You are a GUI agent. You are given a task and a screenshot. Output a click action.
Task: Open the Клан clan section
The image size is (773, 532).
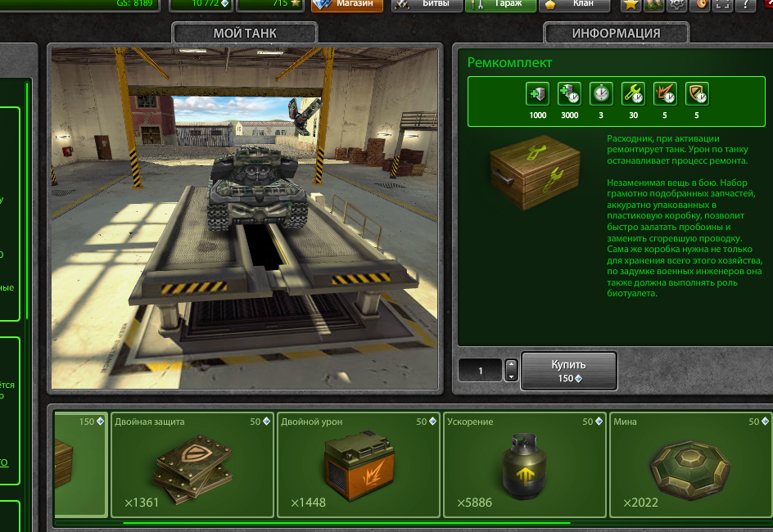(x=575, y=5)
